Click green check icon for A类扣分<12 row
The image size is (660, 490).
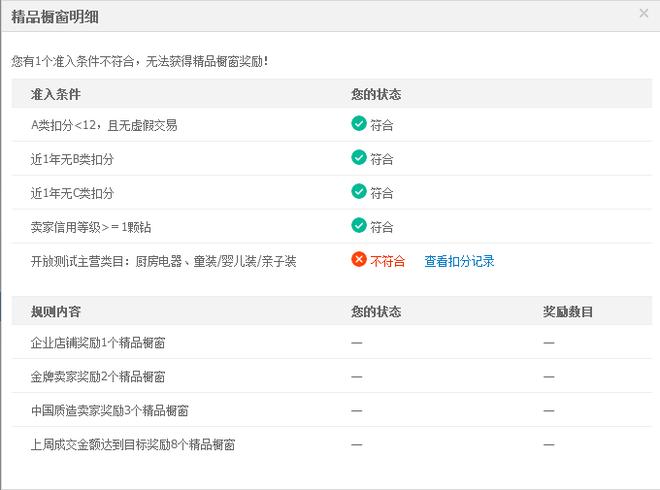click(359, 123)
